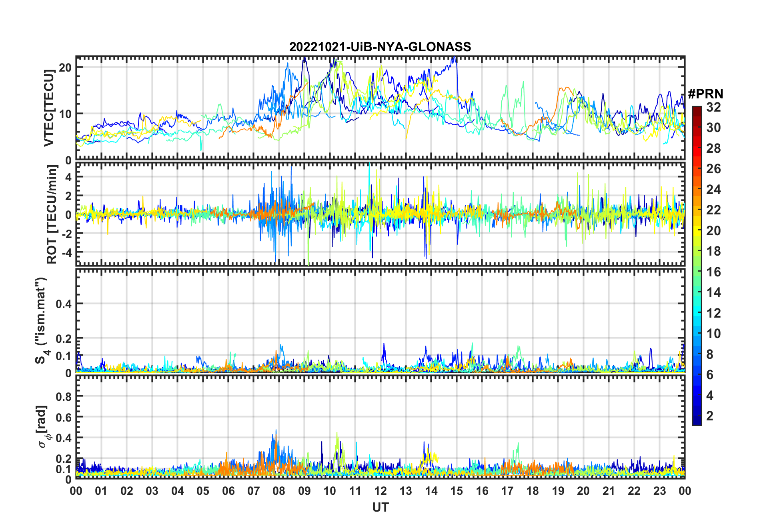Viewport: 761px width, 532px height.
Task: Select the ROT [TECU/min] y-axis label
Action: tap(52, 214)
